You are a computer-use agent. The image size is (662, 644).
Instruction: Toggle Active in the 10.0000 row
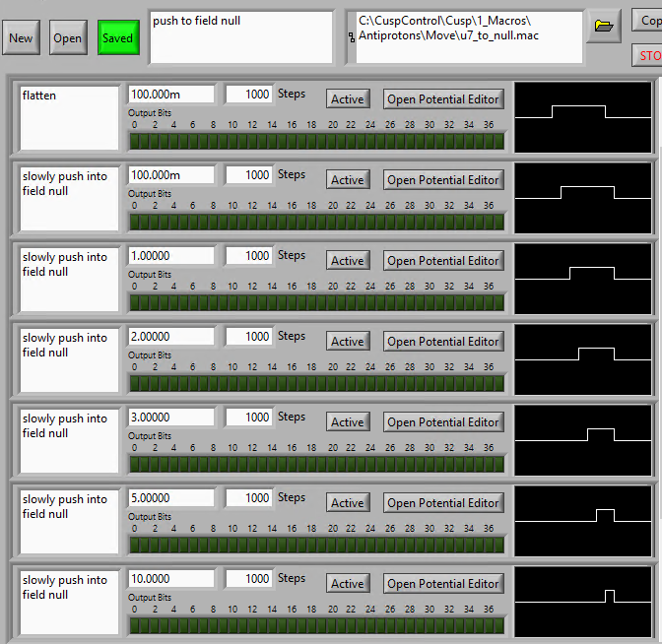348,584
